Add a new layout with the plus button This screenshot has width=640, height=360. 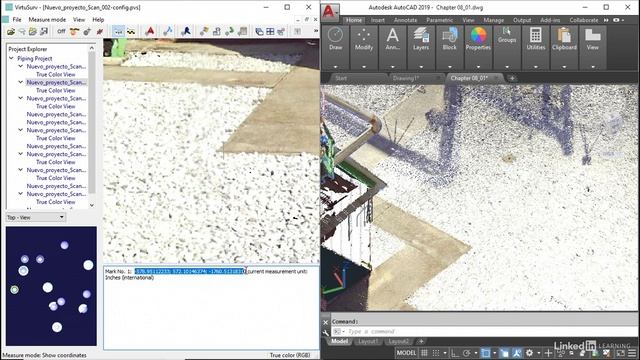pyautogui.click(x=421, y=341)
